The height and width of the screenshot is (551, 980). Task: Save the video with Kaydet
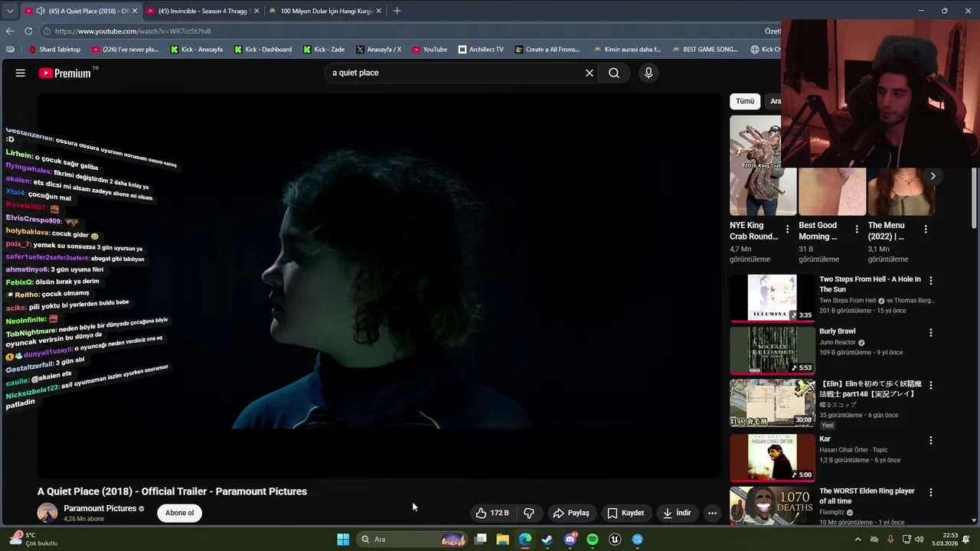[626, 513]
